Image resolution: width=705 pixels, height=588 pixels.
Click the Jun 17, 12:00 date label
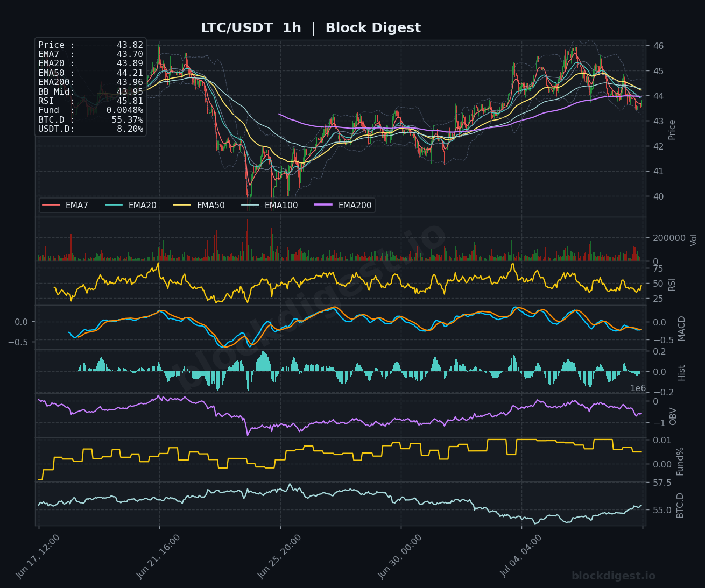point(38,556)
